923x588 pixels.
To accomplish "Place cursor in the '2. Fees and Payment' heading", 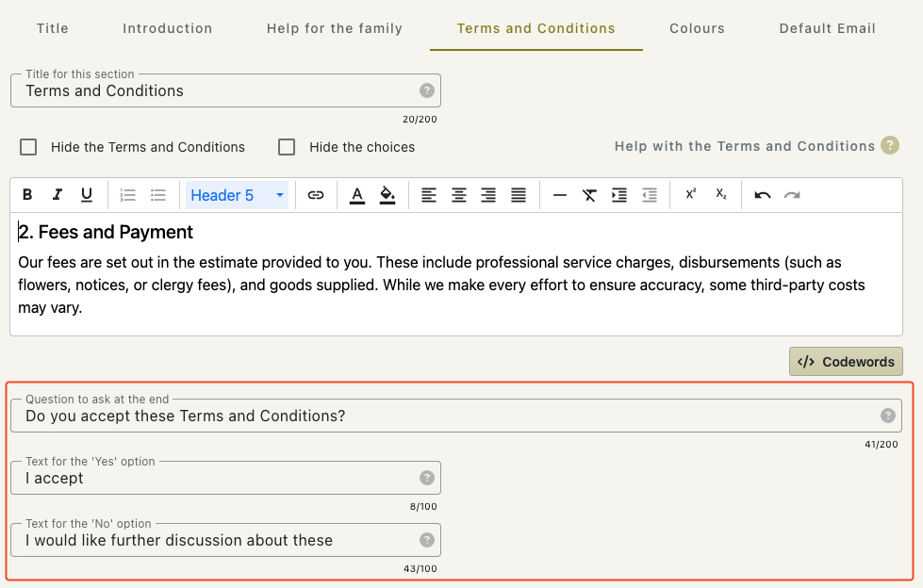I will coord(106,232).
